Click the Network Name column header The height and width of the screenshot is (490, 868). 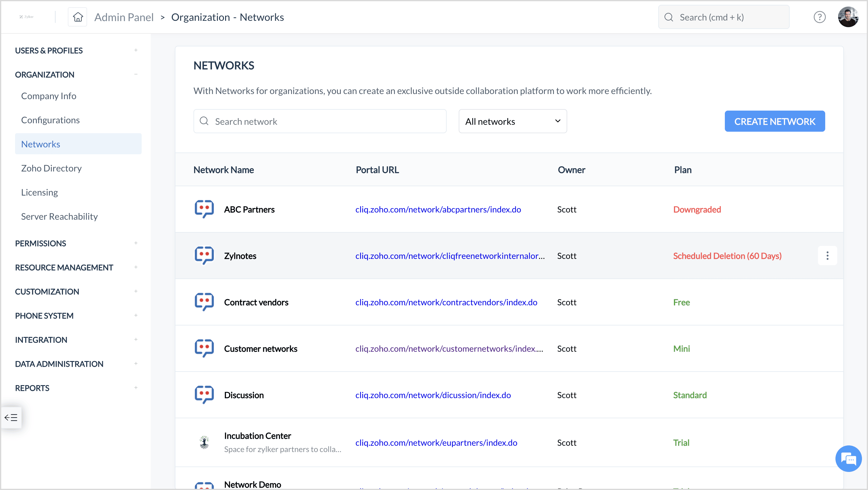(x=223, y=170)
